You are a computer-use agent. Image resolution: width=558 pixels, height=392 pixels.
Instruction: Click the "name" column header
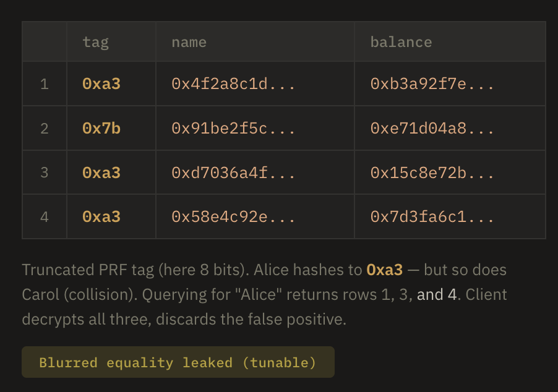tap(189, 42)
